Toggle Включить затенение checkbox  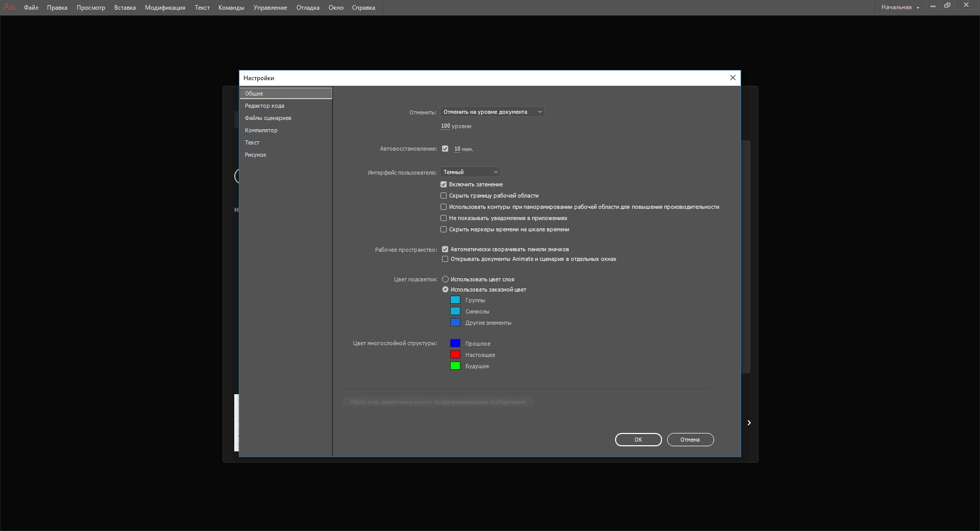click(x=444, y=184)
